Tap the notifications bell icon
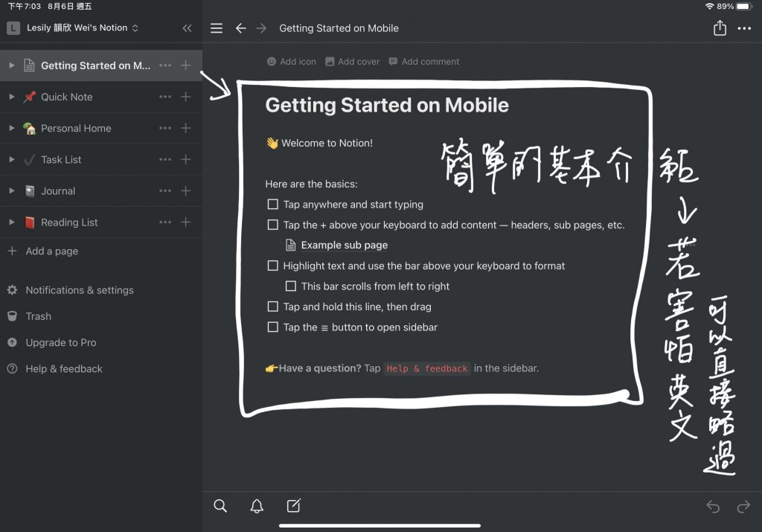This screenshot has height=532, width=762. (257, 506)
